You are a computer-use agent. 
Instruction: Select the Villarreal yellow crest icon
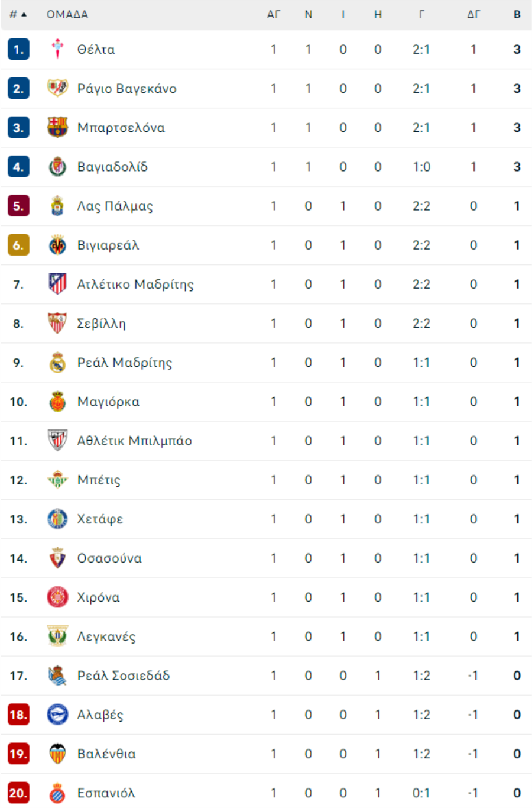[57, 245]
